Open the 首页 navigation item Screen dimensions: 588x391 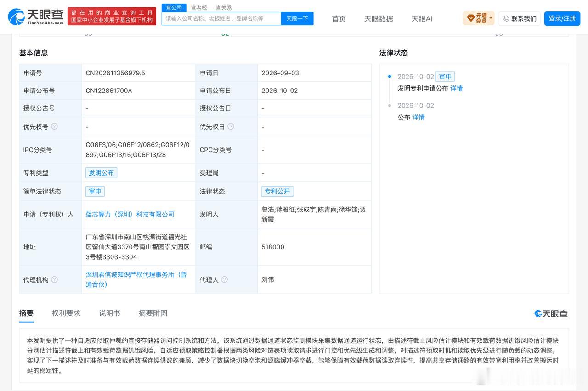click(x=339, y=19)
